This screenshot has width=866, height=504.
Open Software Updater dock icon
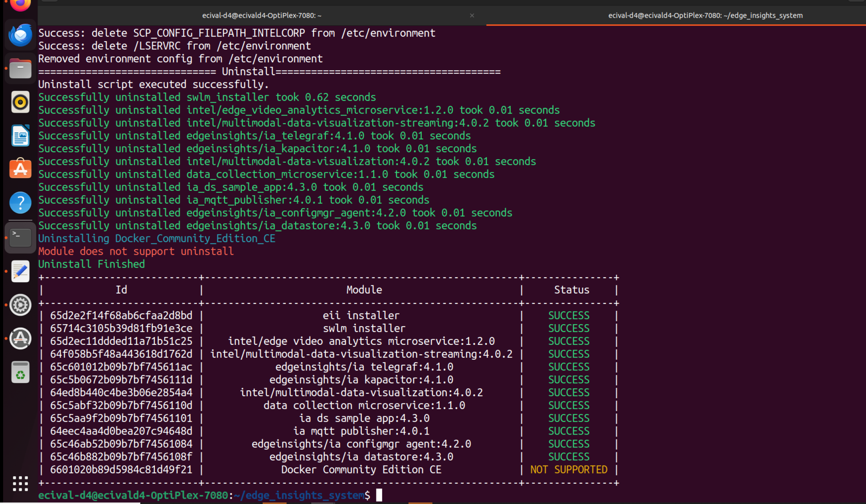tap(20, 338)
